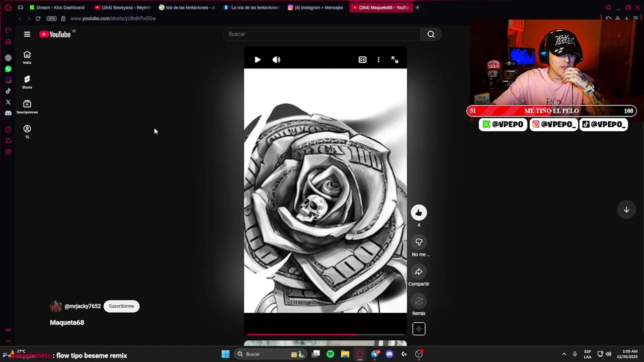The width and height of the screenshot is (644, 362).
Task: Focus the YouTube Buscar search field
Action: coord(322,34)
